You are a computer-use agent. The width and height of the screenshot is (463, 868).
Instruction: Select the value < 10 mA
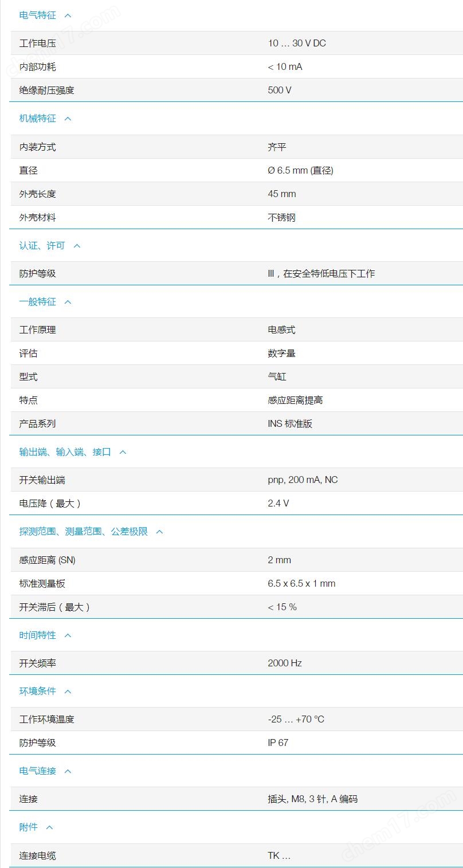[x=285, y=67]
